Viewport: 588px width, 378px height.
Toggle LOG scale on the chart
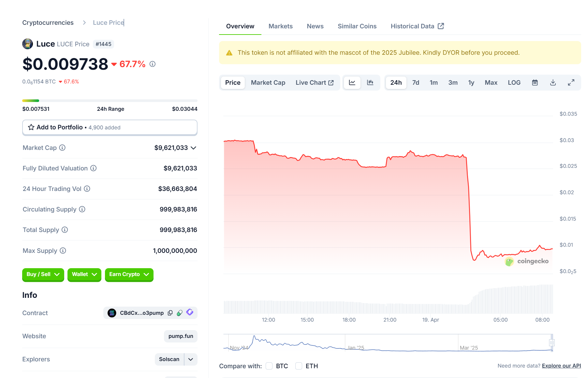click(514, 82)
